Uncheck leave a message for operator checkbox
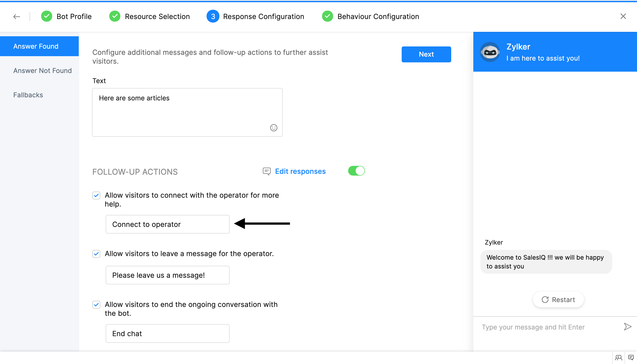 point(96,254)
